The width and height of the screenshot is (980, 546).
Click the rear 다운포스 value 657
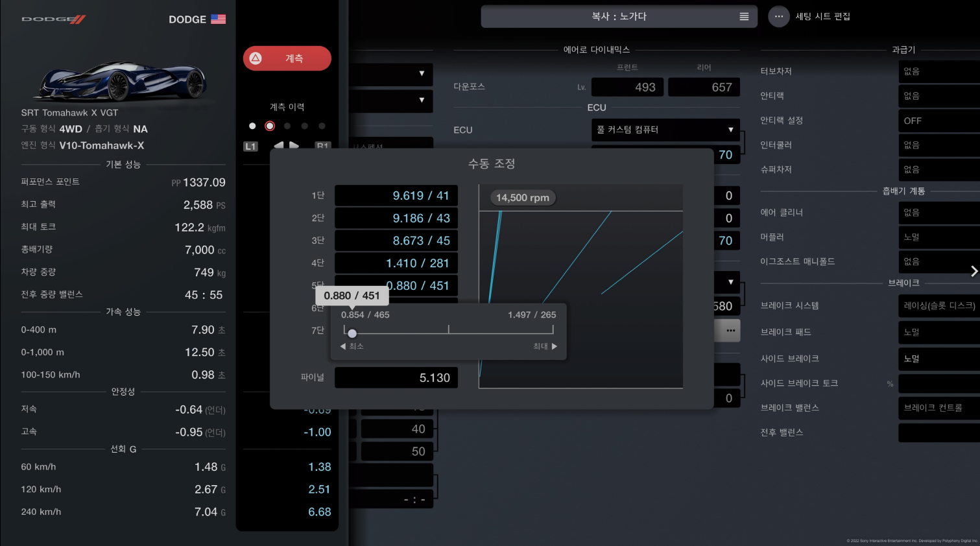click(x=704, y=87)
